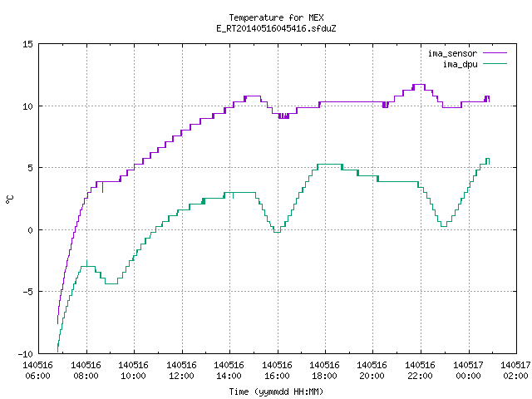Click the x-axis tick 140516 08:00

click(x=86, y=371)
